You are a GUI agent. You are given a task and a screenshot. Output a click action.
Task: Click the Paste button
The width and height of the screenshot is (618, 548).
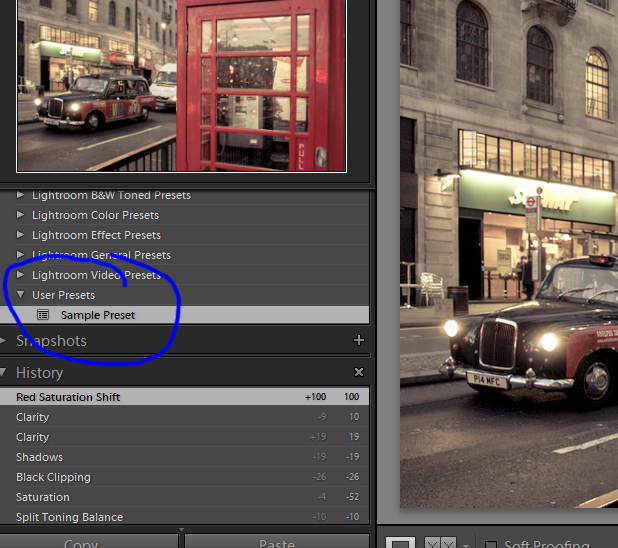(x=277, y=543)
